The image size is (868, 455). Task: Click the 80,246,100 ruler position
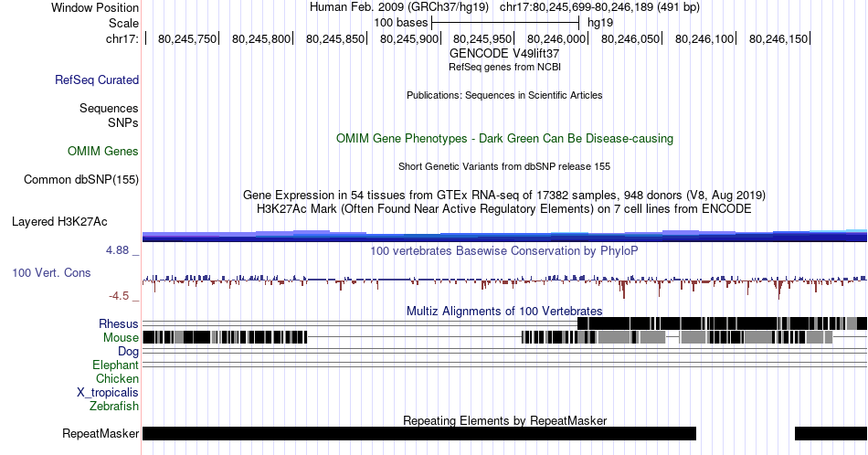704,38
